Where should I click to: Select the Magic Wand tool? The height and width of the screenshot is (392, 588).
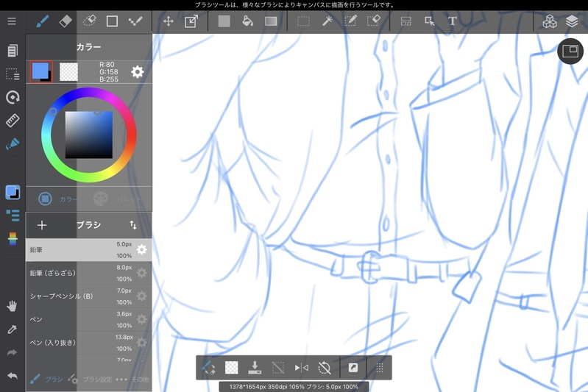pos(327,21)
